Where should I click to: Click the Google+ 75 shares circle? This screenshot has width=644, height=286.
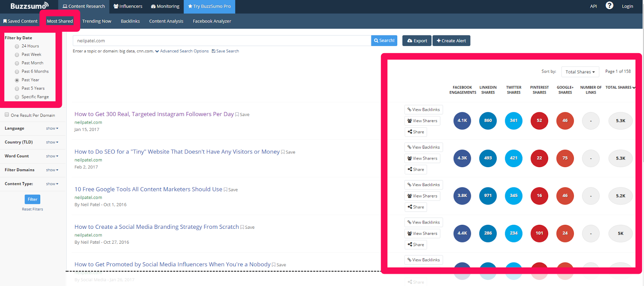565,158
